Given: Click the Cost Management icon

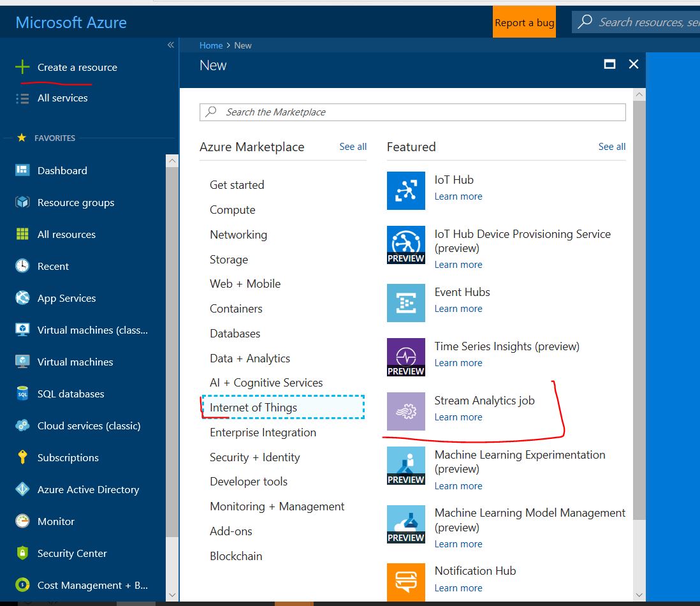Looking at the screenshot, I should (22, 585).
